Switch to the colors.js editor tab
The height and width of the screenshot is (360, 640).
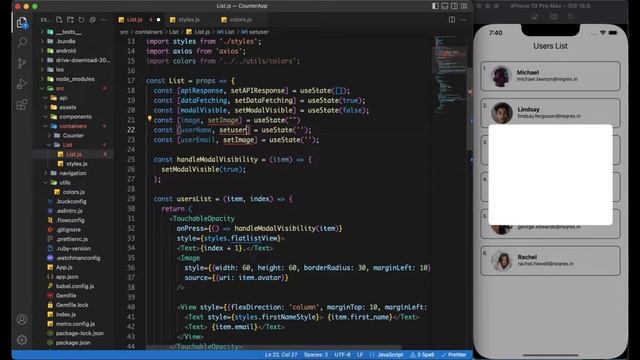coord(240,20)
